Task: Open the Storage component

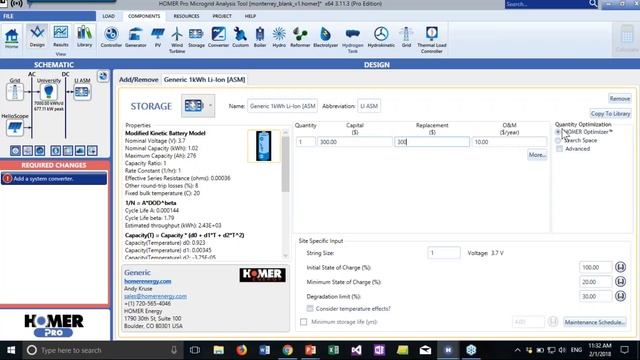Action: point(196,38)
